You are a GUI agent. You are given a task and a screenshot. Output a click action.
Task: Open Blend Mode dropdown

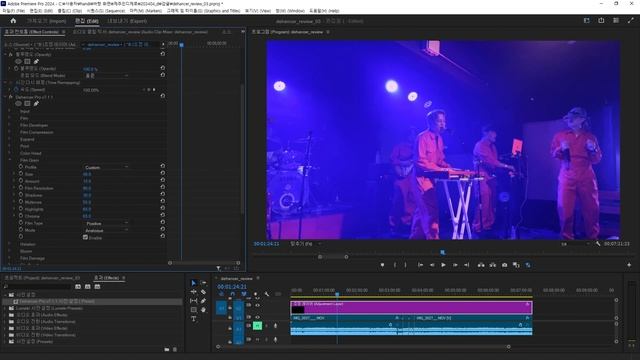pos(106,76)
